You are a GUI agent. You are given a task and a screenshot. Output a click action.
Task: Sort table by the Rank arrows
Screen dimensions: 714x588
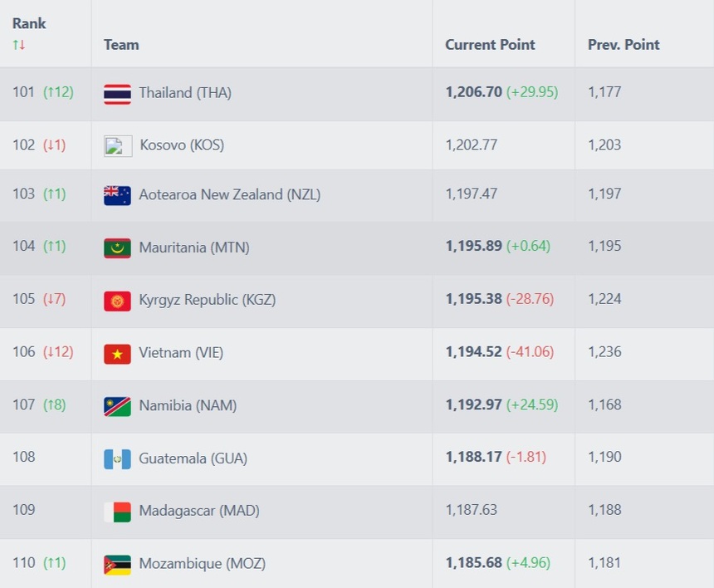pyautogui.click(x=19, y=45)
